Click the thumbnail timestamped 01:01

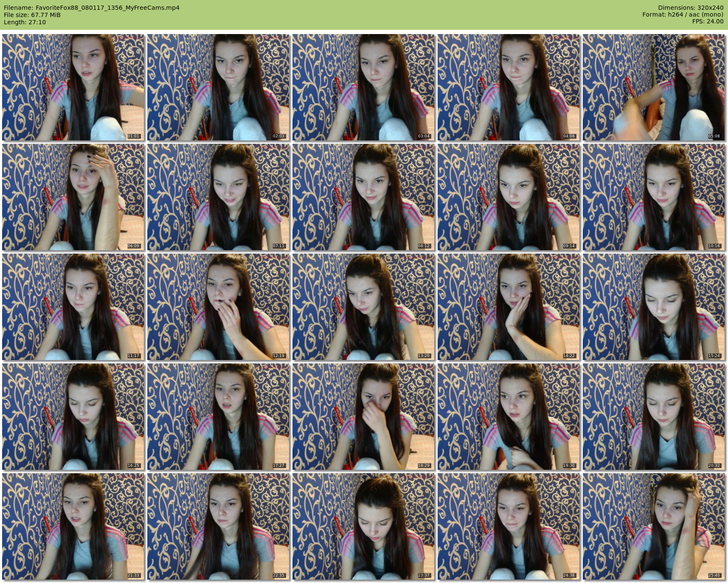[x=73, y=87]
